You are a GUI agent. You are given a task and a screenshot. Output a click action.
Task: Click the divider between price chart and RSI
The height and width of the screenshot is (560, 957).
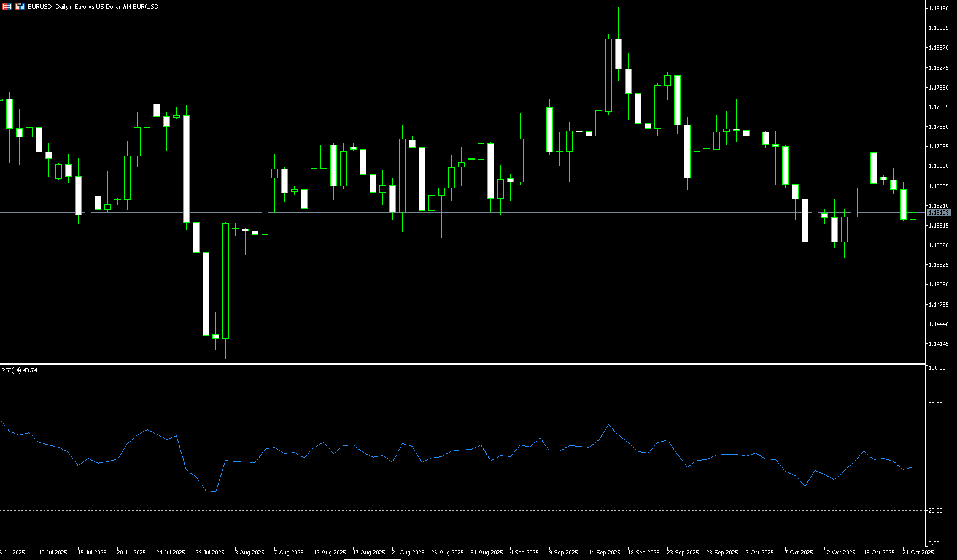point(460,364)
